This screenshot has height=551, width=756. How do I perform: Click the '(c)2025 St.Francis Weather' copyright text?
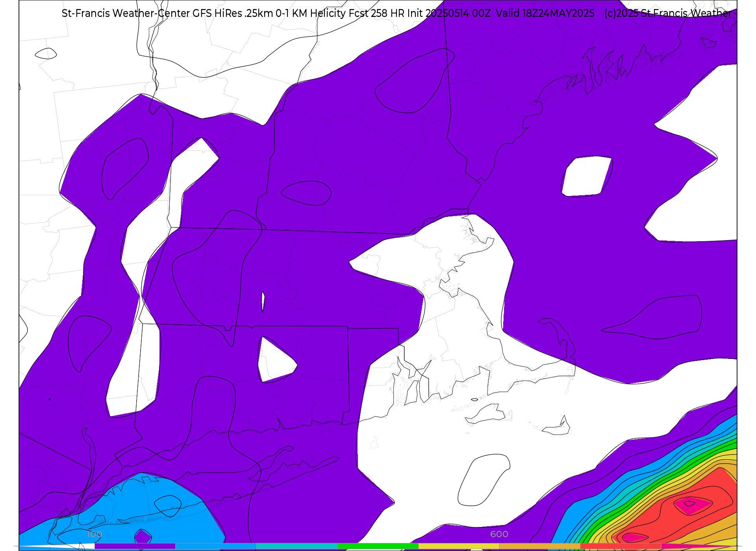[668, 13]
